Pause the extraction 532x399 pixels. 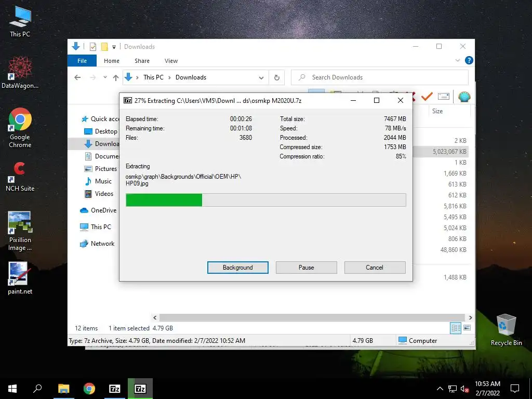click(x=307, y=268)
